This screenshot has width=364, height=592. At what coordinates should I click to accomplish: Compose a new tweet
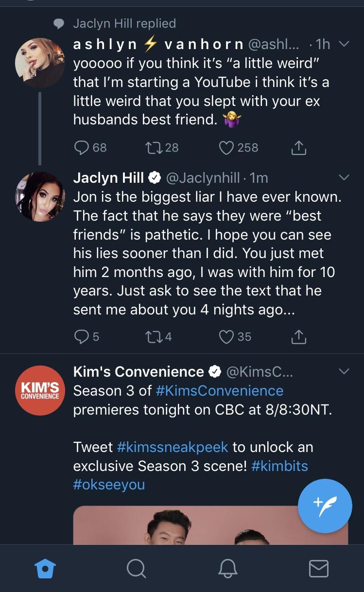pos(325,505)
